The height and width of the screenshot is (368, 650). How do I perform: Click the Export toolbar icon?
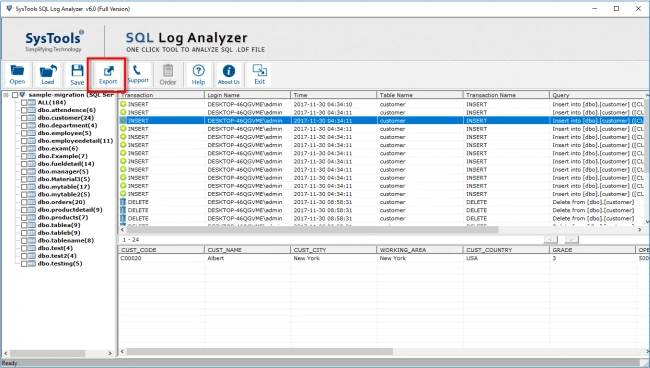pyautogui.click(x=108, y=75)
